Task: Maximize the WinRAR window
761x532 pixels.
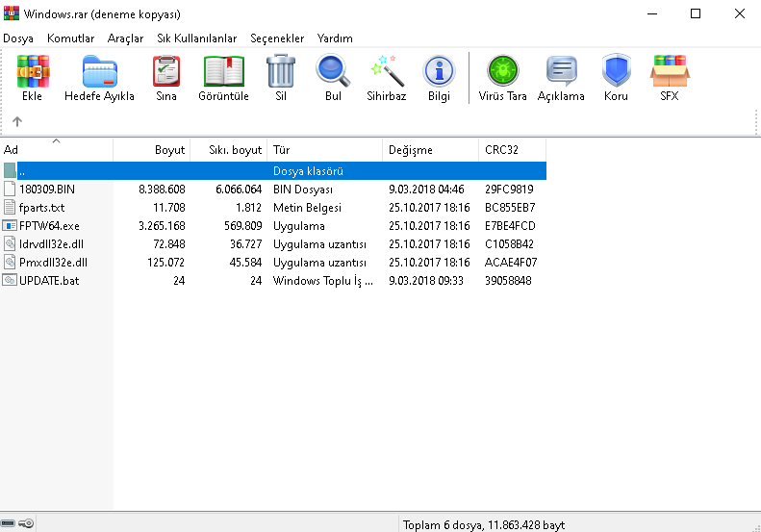Action: 696,13
